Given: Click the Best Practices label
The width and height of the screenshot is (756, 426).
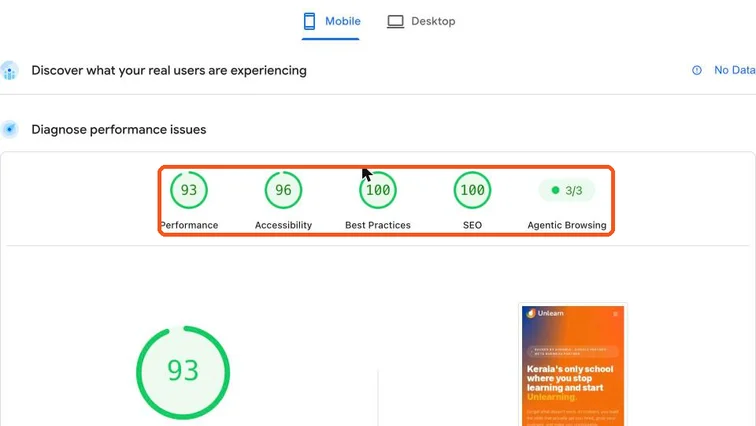Looking at the screenshot, I should point(378,225).
